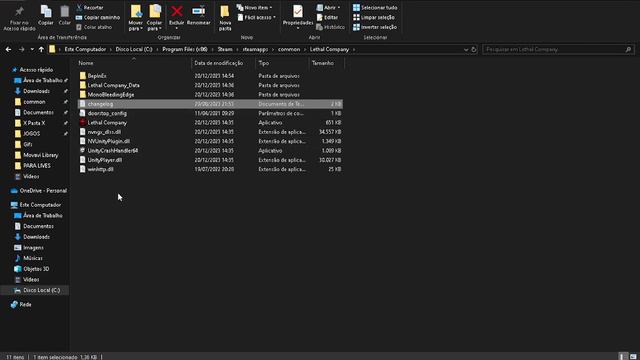Click the Recortar (cut) ribbon button
Viewport: 640px width, 360px height.
[89, 7]
